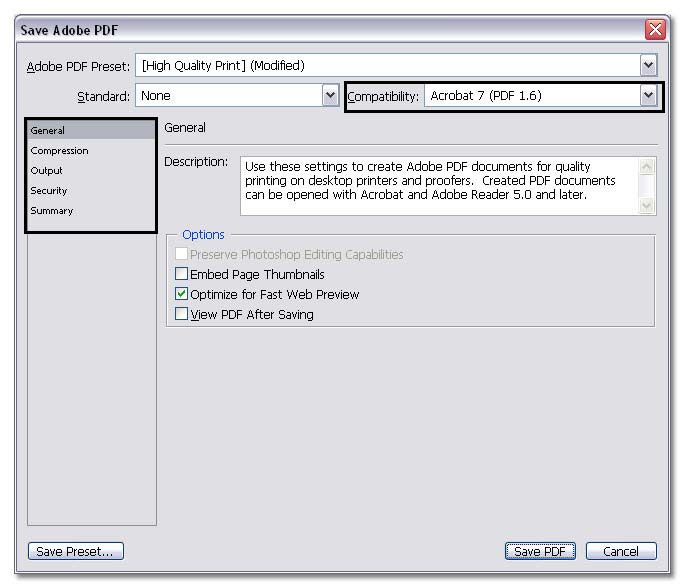This screenshot has width=685, height=588.
Task: Toggle Preserve Photoshop Editing Capabilities checkbox
Action: 181,254
